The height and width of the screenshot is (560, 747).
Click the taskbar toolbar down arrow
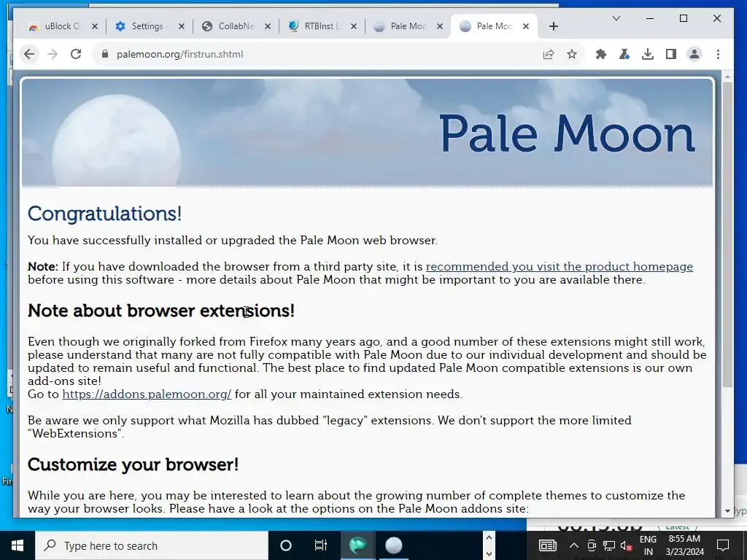coord(488,554)
